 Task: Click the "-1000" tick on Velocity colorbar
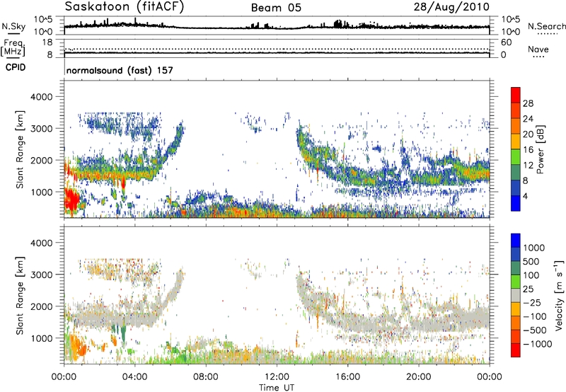click(538, 344)
